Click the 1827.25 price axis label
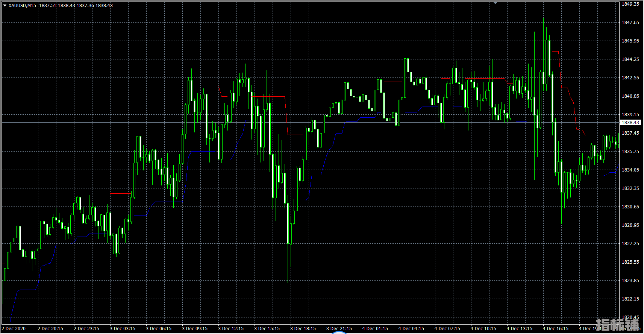This screenshot has width=644, height=334. [x=630, y=244]
